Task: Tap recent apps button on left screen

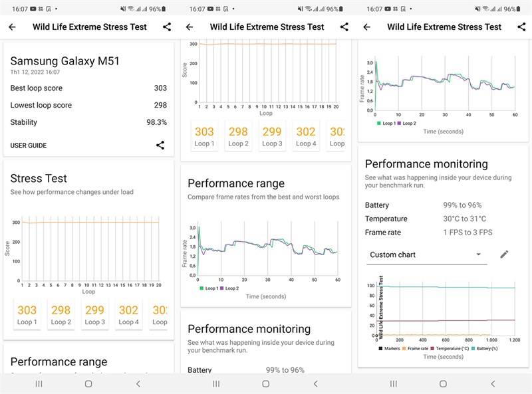Action: tap(39, 383)
